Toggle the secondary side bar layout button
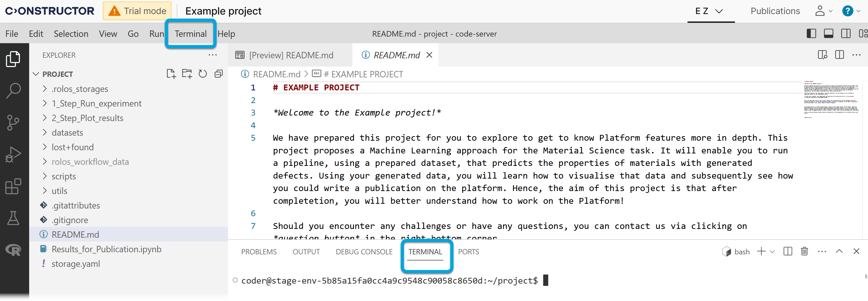Screen dimensions: 868x301 (845, 34)
